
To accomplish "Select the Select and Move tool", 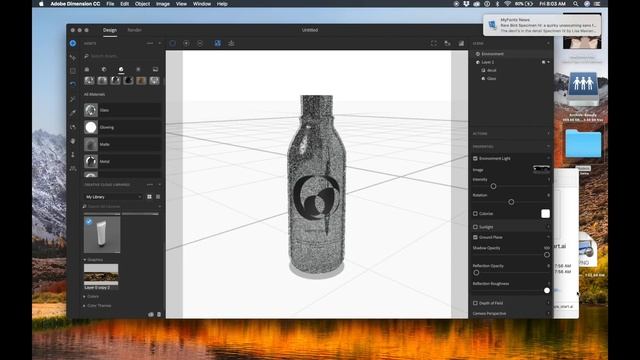I will [73, 57].
